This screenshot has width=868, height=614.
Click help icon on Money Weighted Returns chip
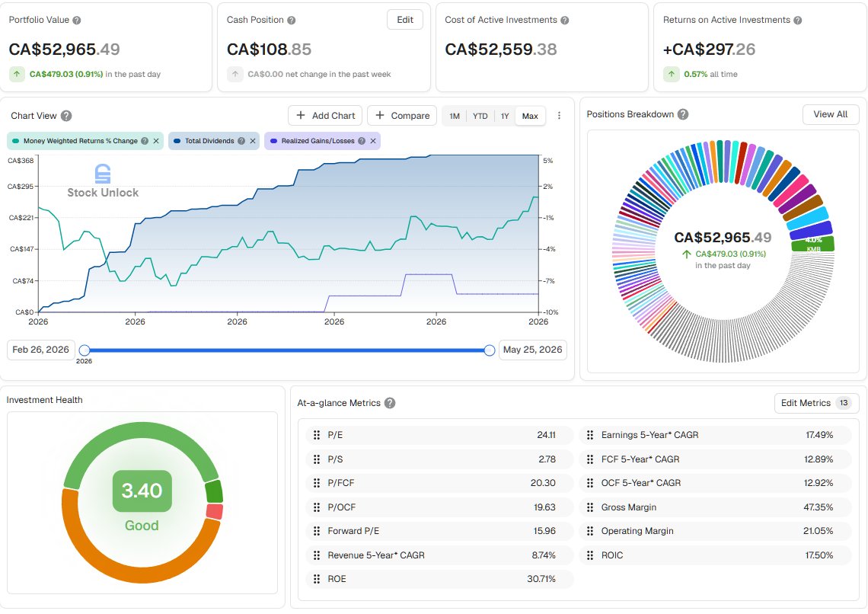pos(145,141)
